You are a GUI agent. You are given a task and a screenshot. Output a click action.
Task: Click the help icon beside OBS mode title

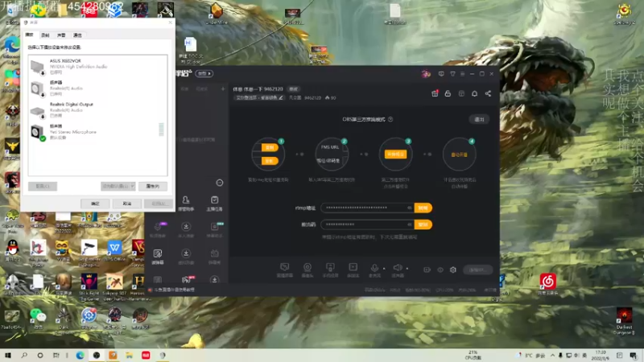point(390,119)
